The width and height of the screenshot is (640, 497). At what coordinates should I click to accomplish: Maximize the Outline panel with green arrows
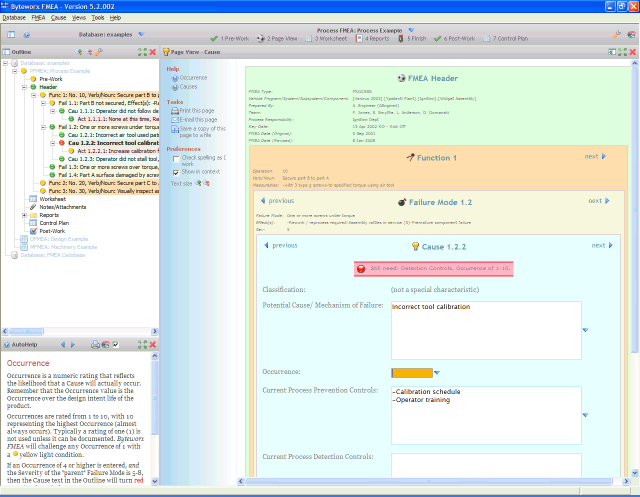tap(142, 52)
